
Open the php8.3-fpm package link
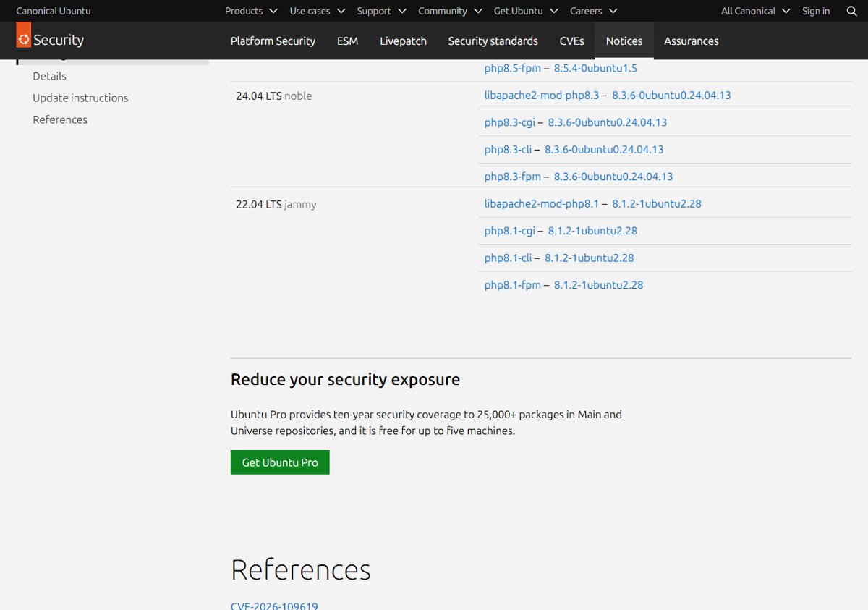click(x=513, y=177)
